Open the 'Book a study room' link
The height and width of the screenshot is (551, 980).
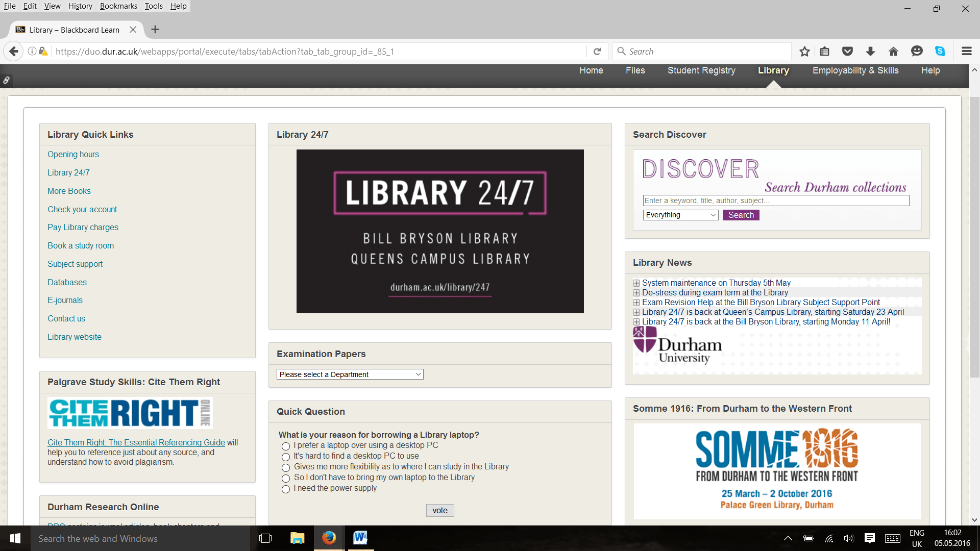81,245
